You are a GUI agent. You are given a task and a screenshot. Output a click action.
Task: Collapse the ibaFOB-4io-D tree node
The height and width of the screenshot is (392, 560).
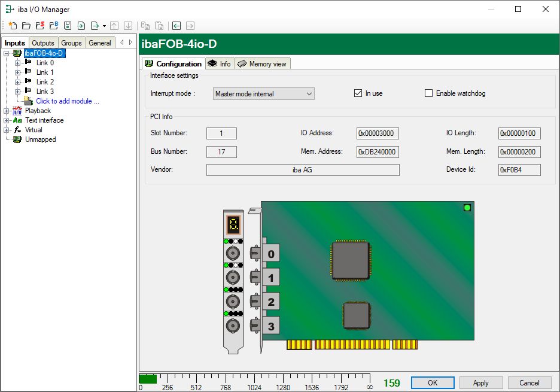(x=7, y=53)
